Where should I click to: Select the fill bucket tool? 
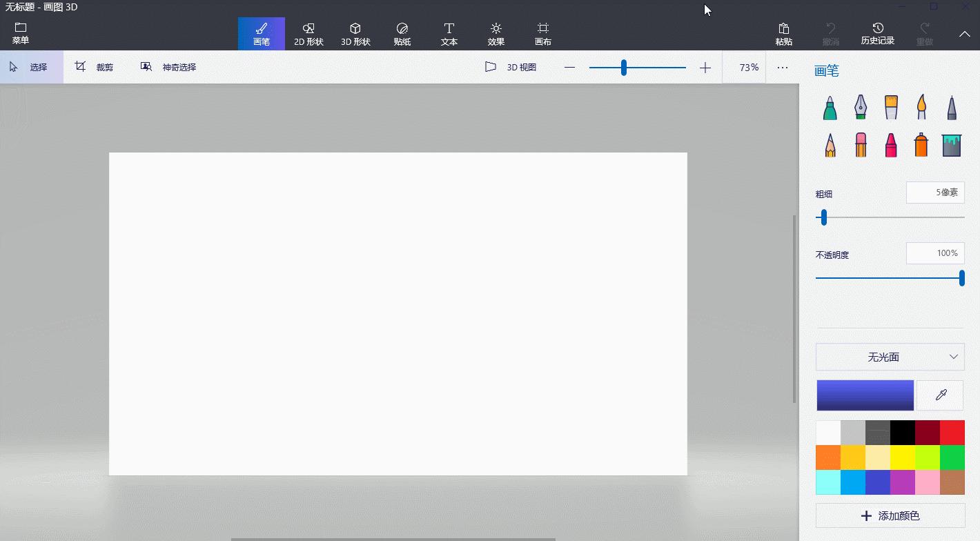[952, 145]
